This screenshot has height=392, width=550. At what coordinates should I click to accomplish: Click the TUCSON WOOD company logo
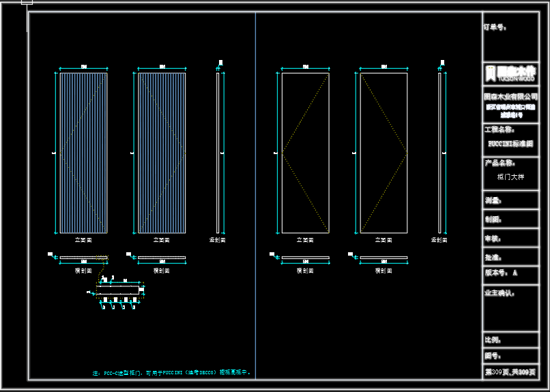510,74
